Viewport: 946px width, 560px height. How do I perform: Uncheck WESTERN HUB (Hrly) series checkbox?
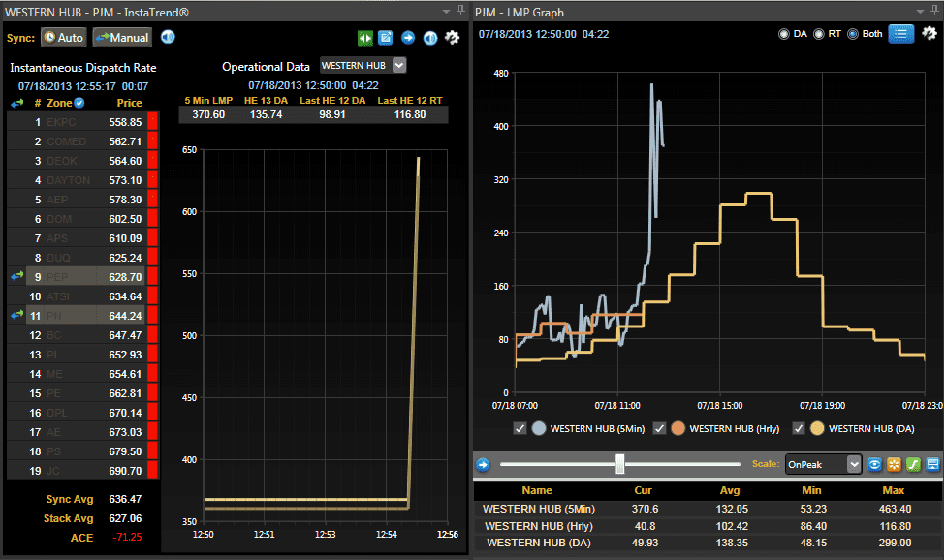659,428
